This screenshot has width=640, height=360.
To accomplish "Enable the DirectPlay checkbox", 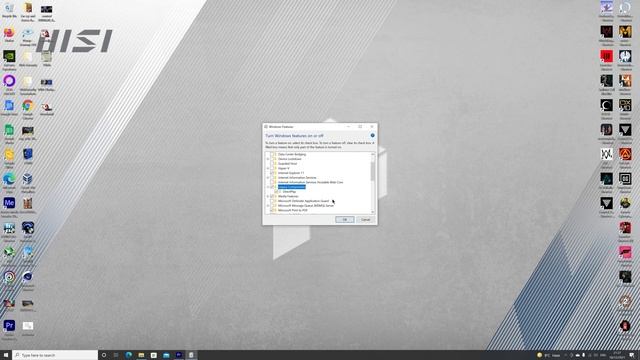I will [x=276, y=191].
